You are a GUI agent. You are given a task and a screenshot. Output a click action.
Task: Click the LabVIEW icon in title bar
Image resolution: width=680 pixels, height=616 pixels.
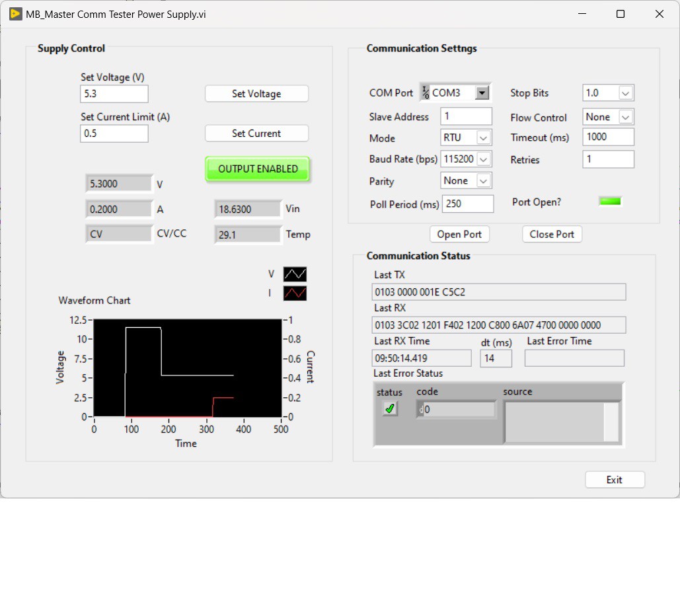tap(15, 14)
